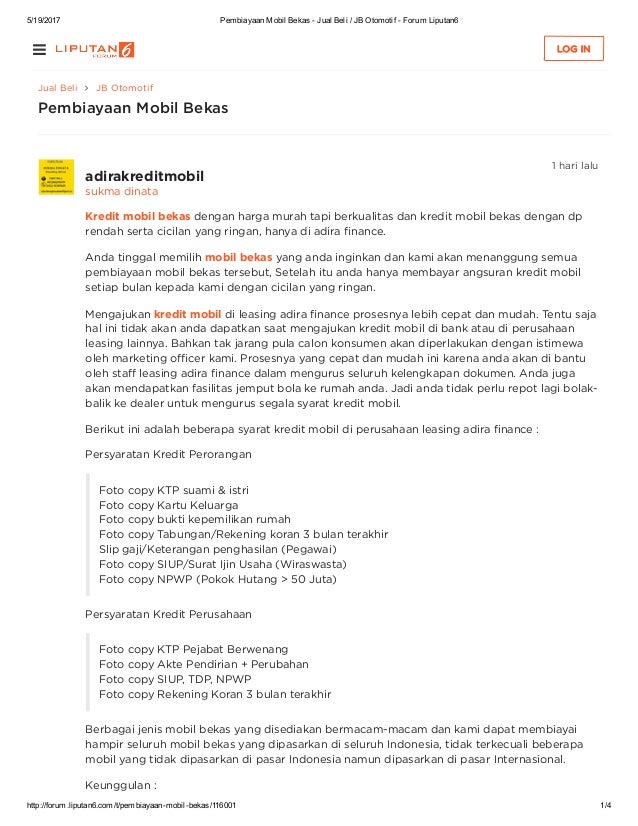The height and width of the screenshot is (826, 638).
Task: Open the hamburger menu icon
Action: [x=40, y=50]
